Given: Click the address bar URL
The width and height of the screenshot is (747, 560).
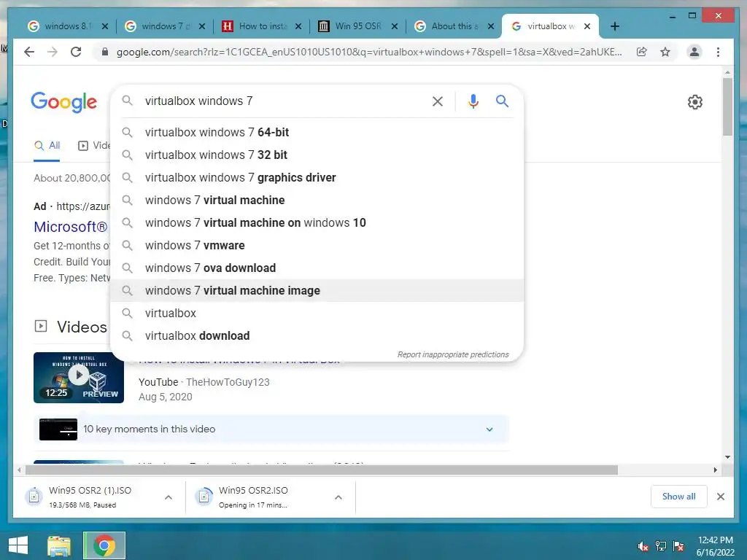Looking at the screenshot, I should [369, 52].
